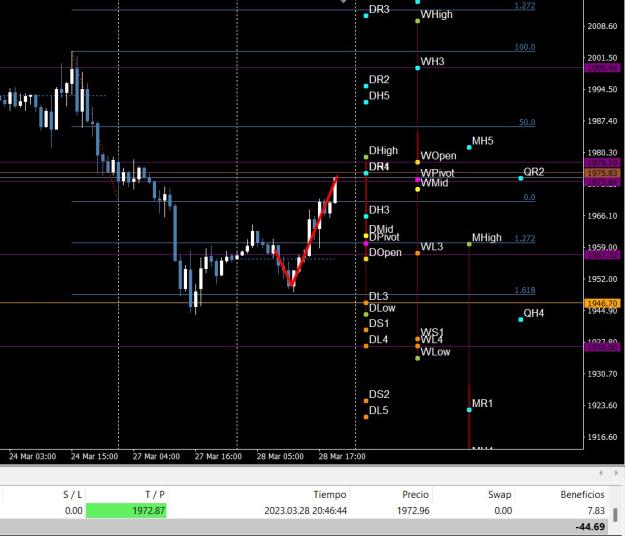Click the left scroll arrow below the chart
The width and height of the screenshot is (625, 536).
(x=601, y=473)
